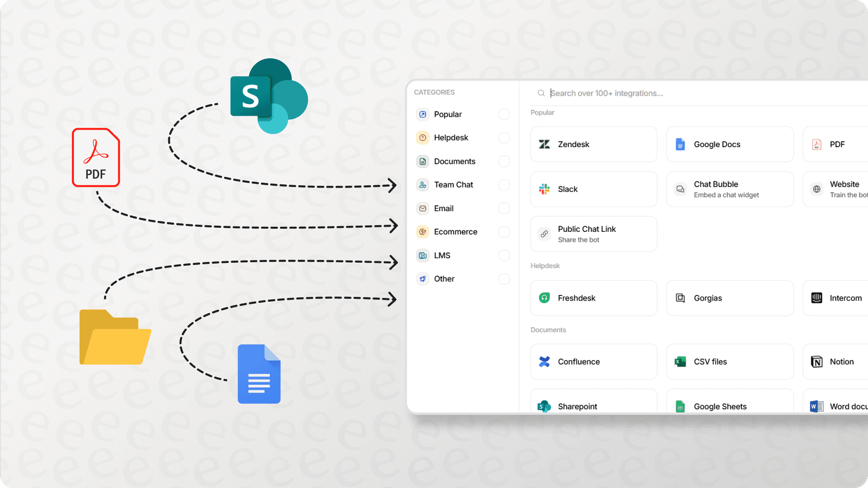This screenshot has width=868, height=488.
Task: Open the Gorgias helpdesk integration
Action: pos(730,298)
